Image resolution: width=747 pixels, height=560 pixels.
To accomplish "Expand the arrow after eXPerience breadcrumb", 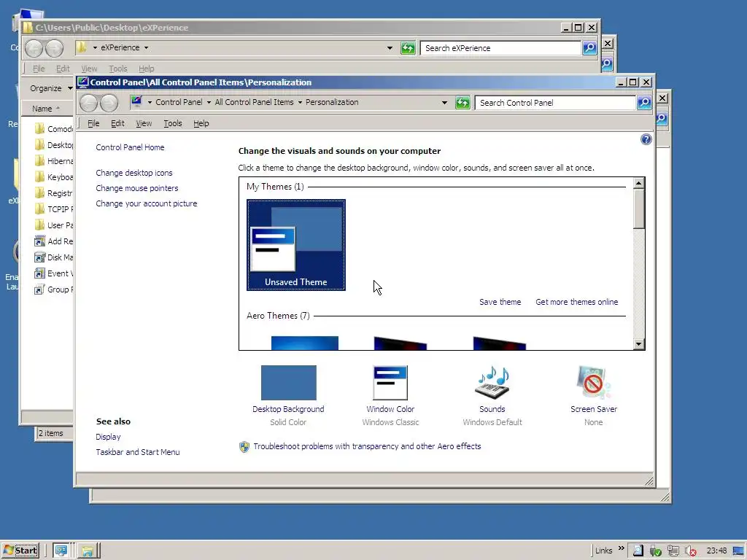I will [146, 47].
